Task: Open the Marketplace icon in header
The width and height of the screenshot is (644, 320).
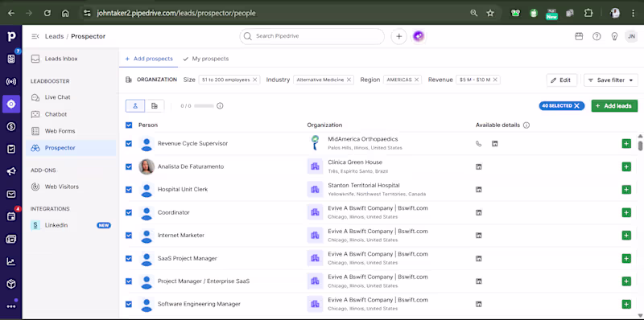Action: click(579, 36)
